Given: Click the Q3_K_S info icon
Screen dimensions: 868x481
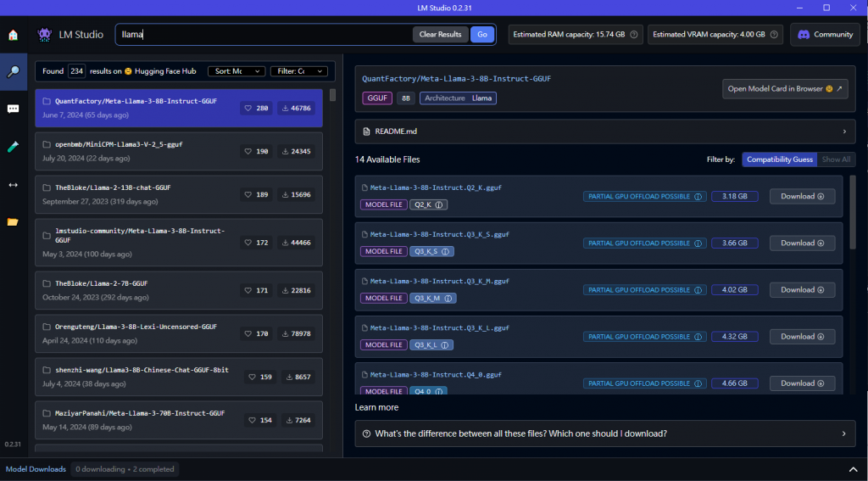Looking at the screenshot, I should point(445,252).
